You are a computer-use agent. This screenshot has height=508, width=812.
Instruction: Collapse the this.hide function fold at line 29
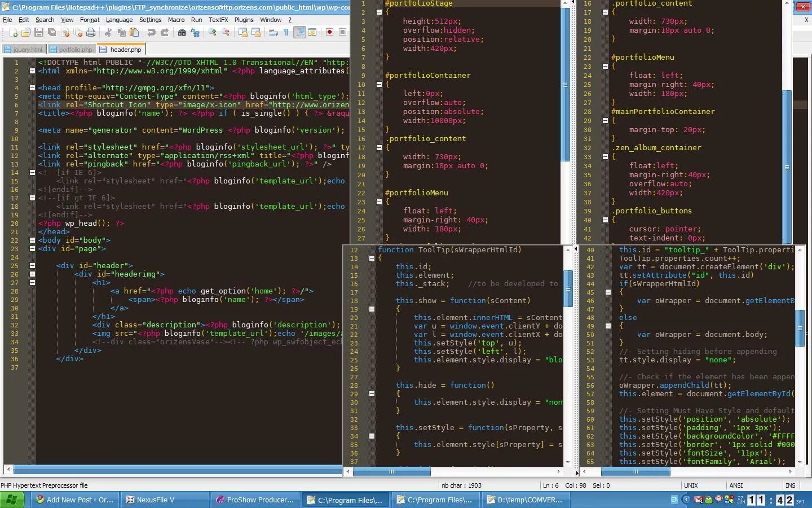pos(372,394)
